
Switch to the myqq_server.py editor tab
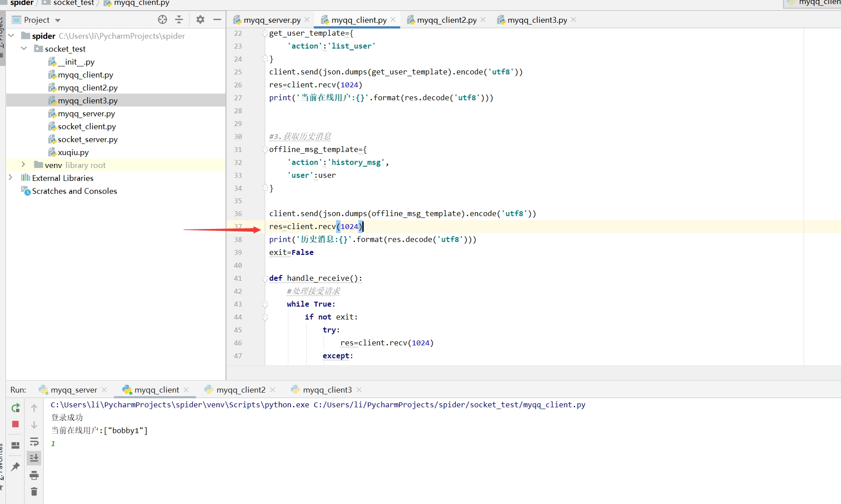(272, 20)
